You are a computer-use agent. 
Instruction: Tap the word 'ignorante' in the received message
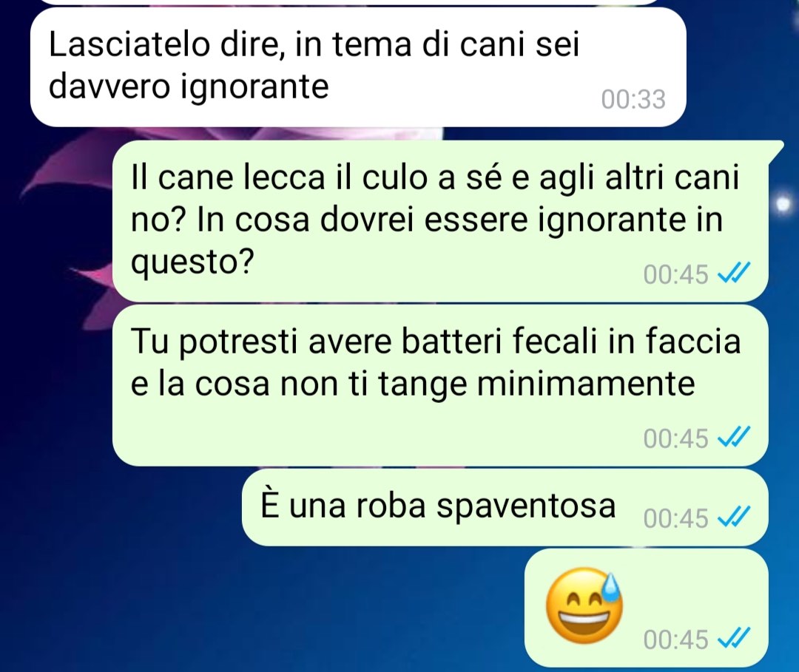point(255,87)
